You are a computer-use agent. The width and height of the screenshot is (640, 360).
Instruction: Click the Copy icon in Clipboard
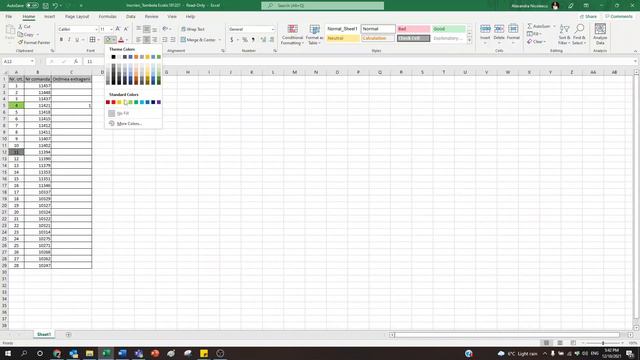(20, 34)
